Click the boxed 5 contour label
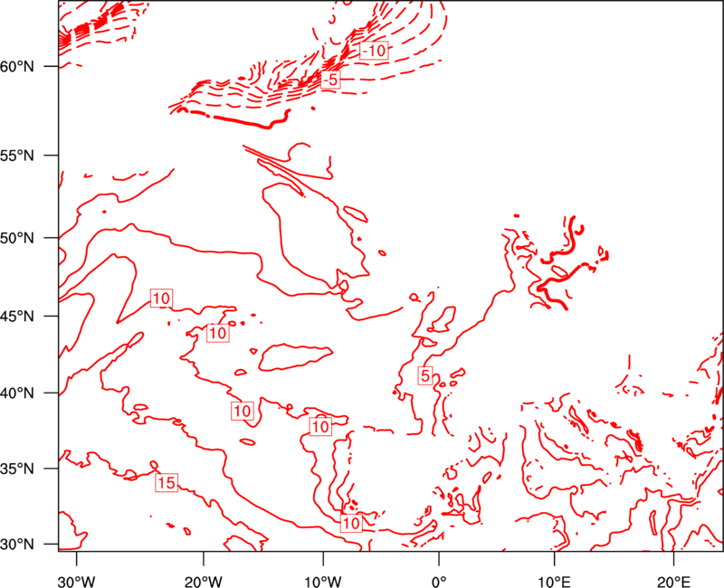 tap(425, 375)
